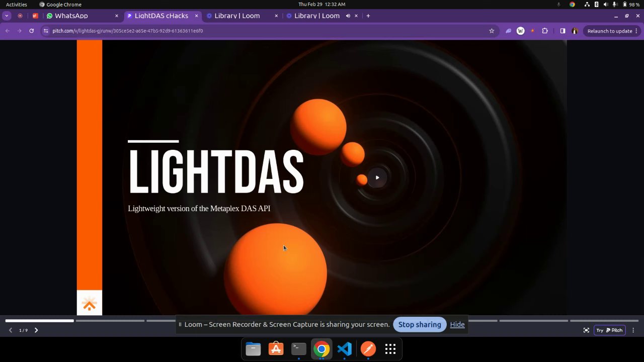
Task: Select the first slide progress segment
Action: click(40, 320)
